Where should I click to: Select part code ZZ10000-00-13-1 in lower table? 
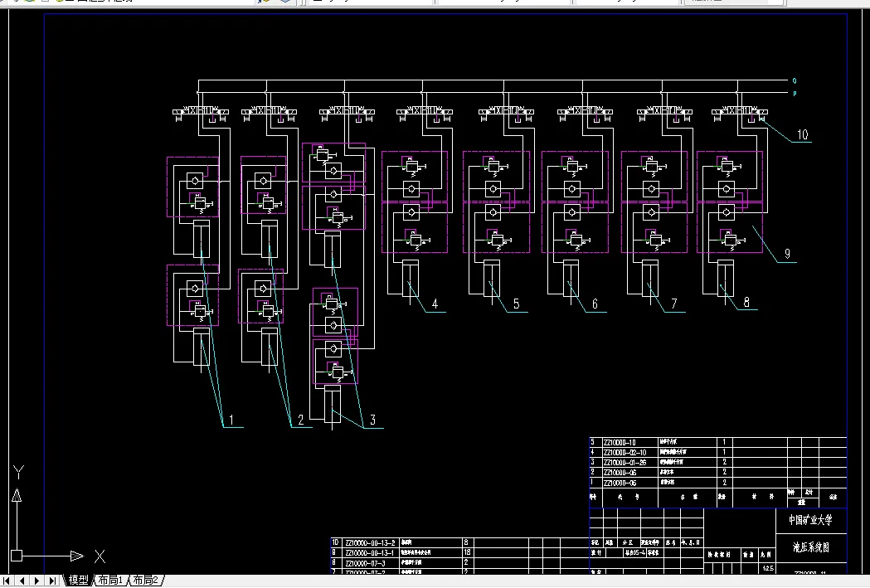(370, 553)
